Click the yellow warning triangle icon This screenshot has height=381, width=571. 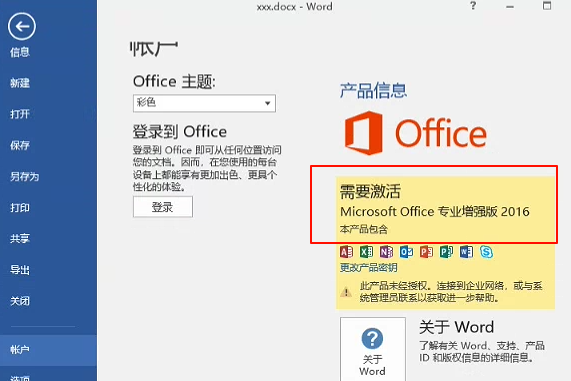[x=346, y=292]
